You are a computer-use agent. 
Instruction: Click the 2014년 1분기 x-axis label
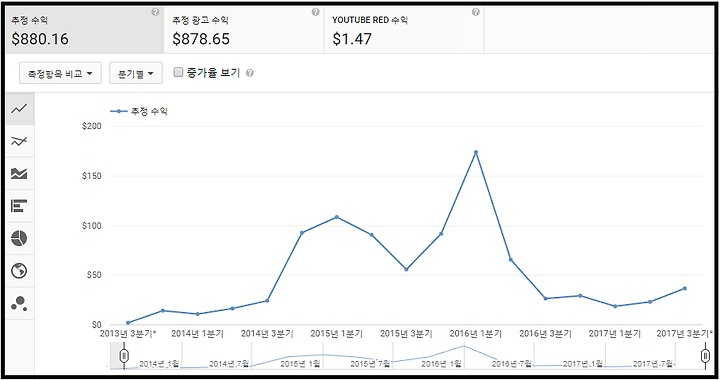197,334
